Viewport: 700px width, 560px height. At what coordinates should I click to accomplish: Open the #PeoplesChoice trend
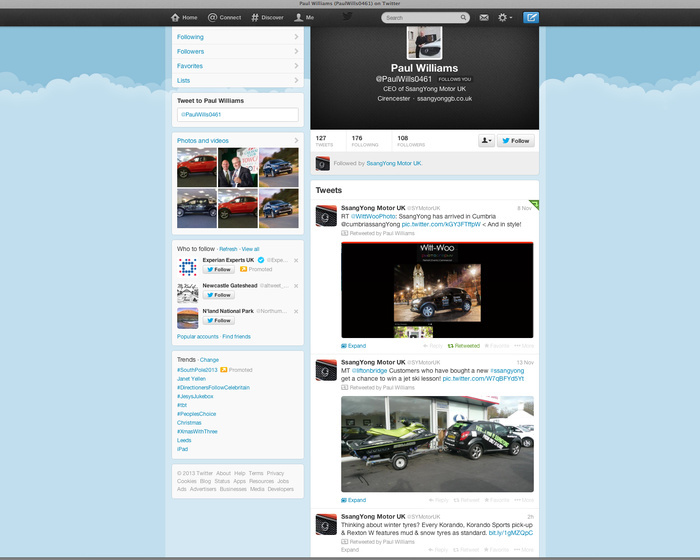tap(196, 414)
